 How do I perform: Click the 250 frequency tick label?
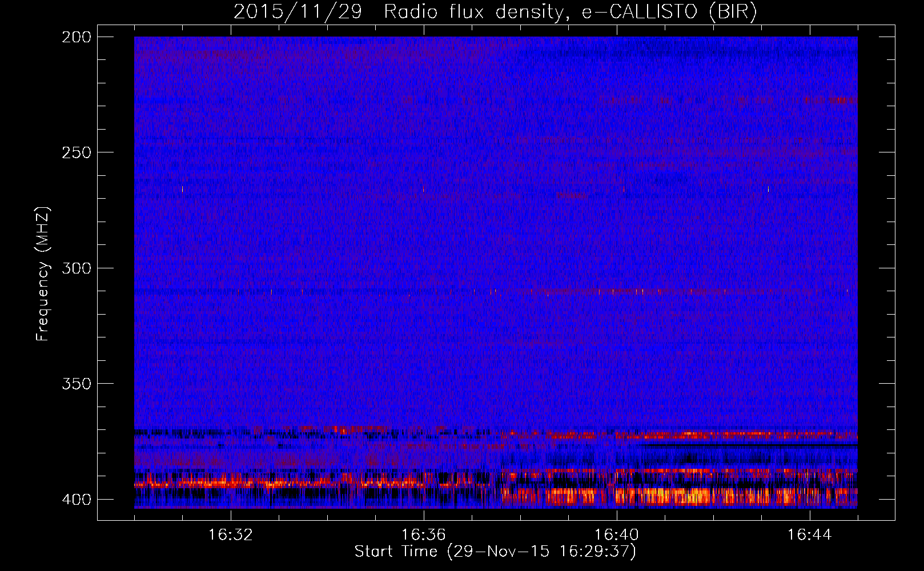click(77, 152)
